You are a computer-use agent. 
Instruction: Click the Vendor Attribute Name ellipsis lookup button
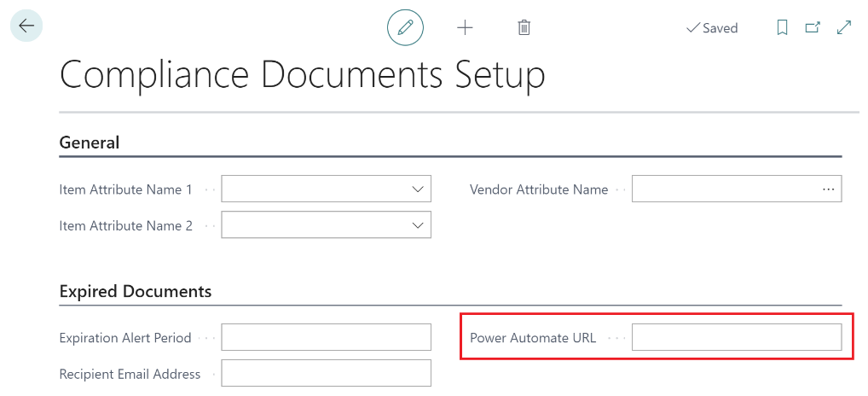[x=828, y=189]
